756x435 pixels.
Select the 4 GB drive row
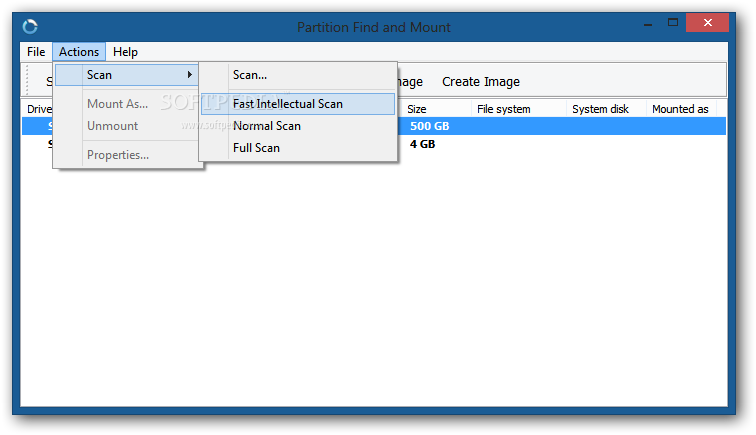tap(374, 144)
